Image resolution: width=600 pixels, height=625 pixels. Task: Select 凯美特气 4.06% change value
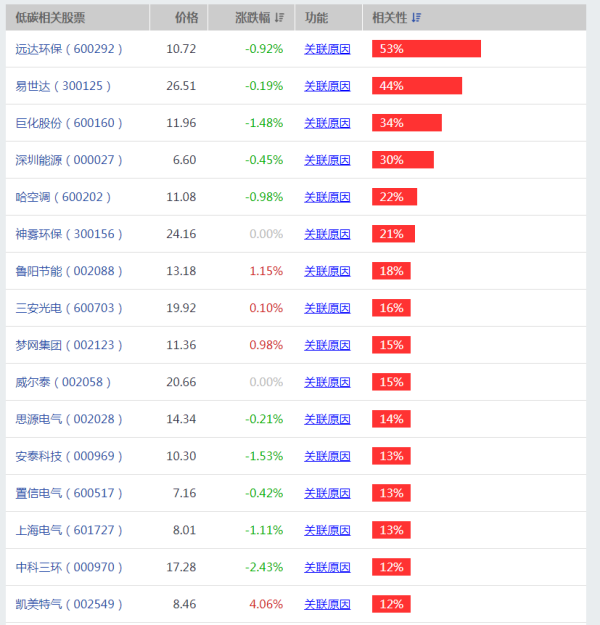266,604
